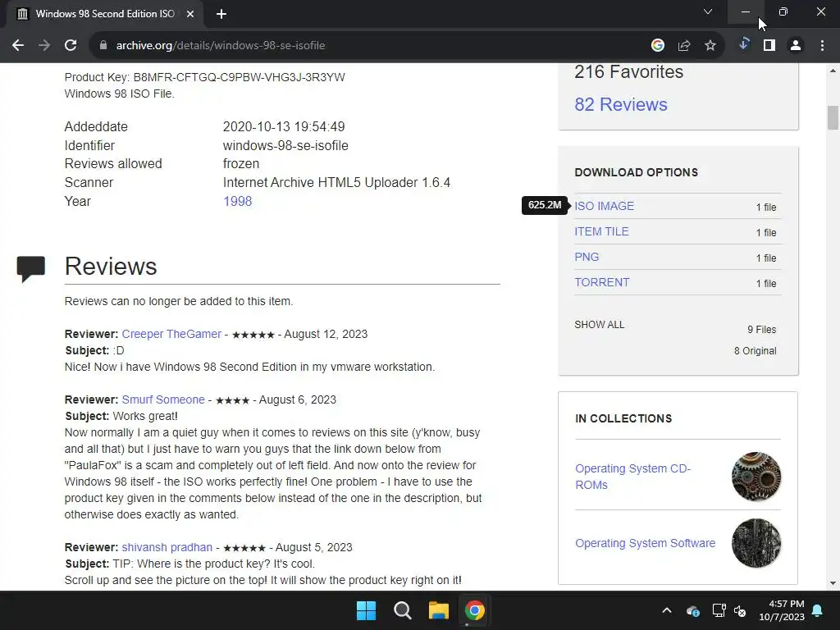Click SHOW ALL download files

click(600, 325)
